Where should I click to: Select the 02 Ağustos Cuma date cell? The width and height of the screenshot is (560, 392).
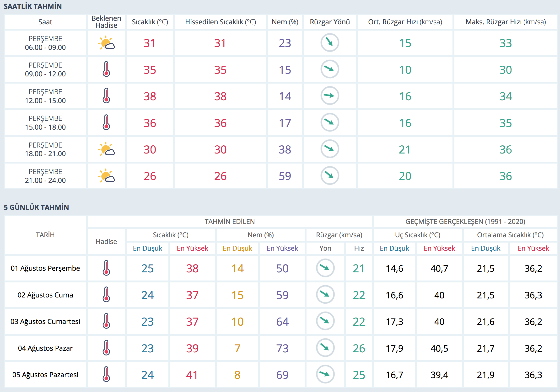tap(45, 295)
